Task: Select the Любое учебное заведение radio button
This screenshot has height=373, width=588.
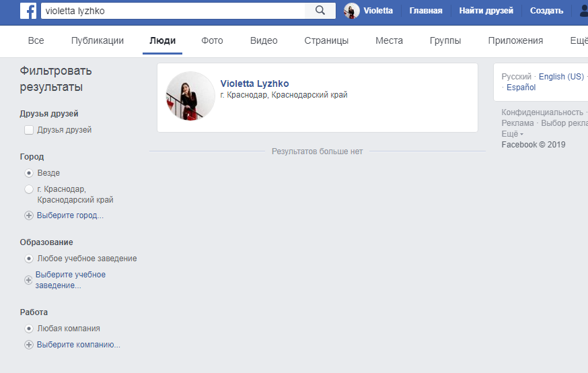Action: (x=29, y=259)
